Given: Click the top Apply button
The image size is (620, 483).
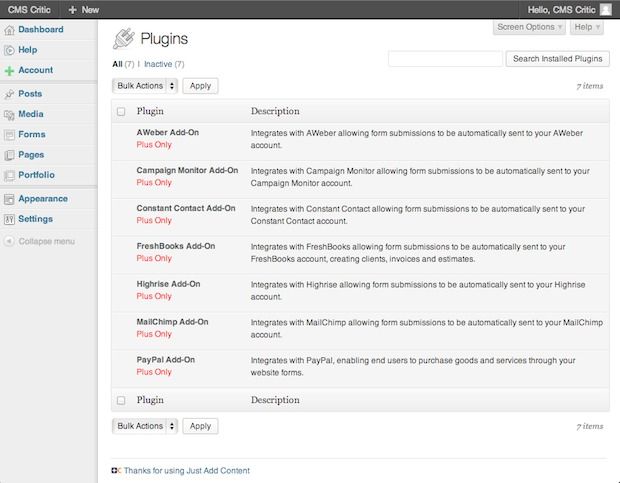Looking at the screenshot, I should pos(200,86).
